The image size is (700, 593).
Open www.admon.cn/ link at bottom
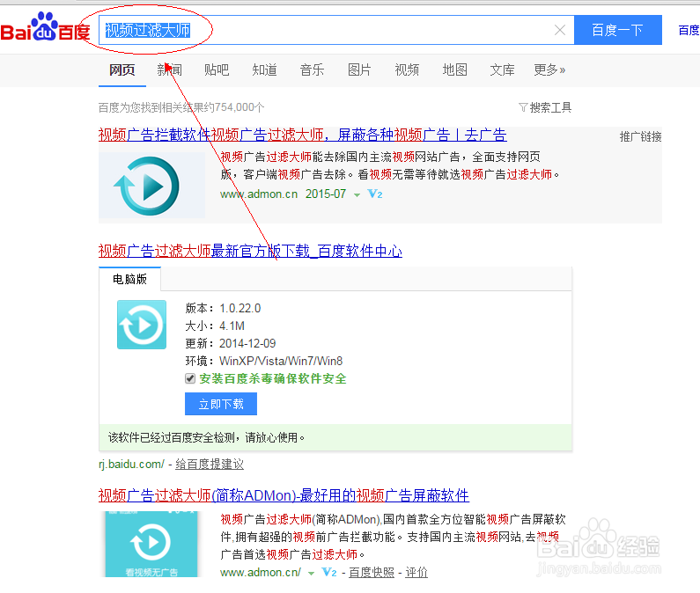261,573
